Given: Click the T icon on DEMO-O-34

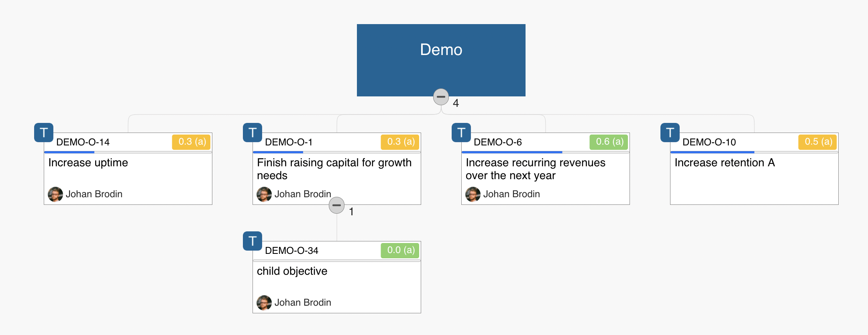Looking at the screenshot, I should click(x=253, y=241).
